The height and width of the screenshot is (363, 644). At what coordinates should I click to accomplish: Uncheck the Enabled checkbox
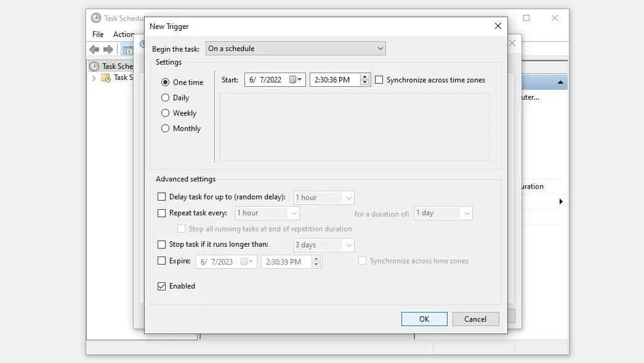click(161, 286)
